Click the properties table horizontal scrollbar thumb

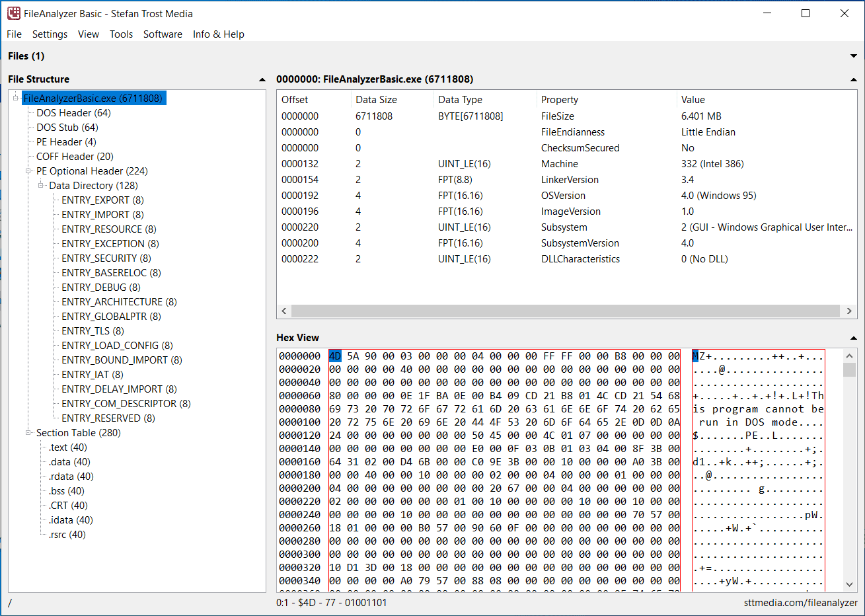(565, 311)
